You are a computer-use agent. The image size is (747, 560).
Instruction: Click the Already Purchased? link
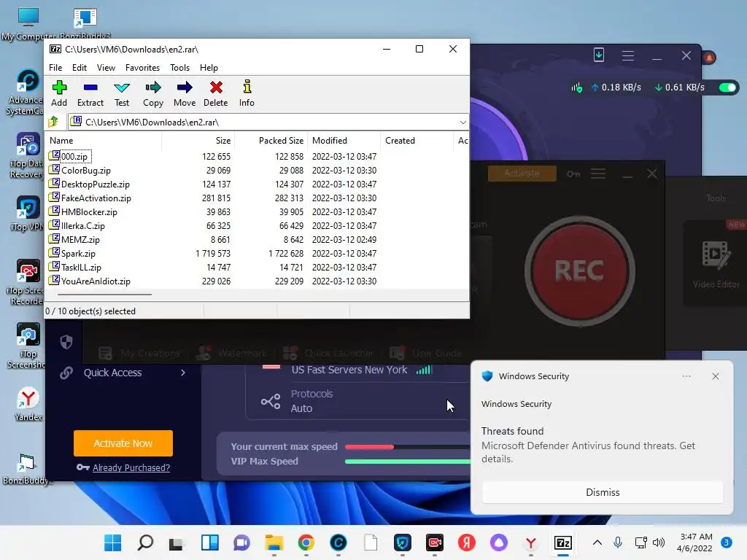(131, 467)
